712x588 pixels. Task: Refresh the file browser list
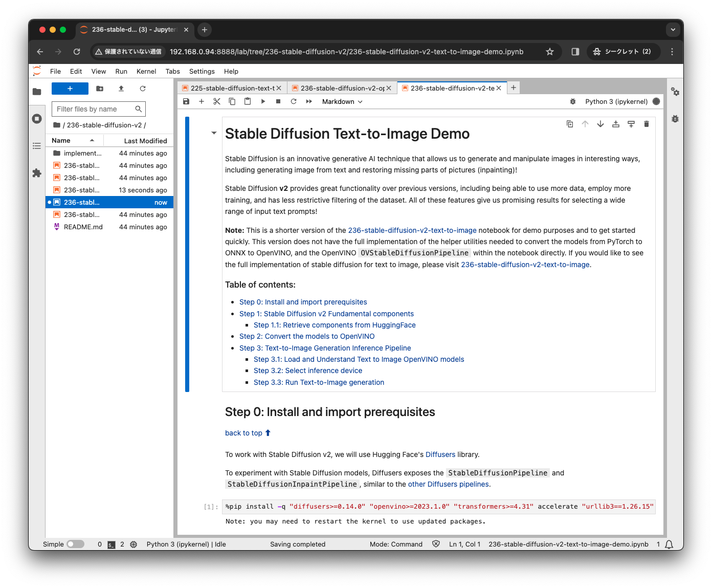[143, 89]
